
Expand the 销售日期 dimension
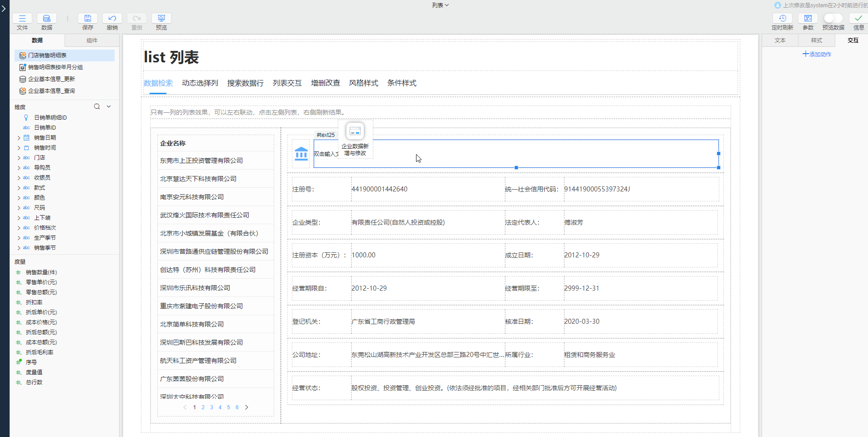click(x=19, y=138)
